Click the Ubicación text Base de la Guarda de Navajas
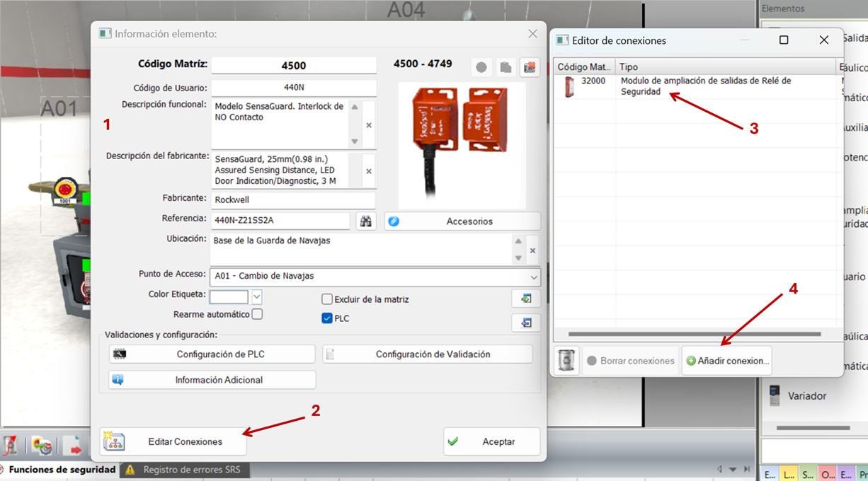 (x=272, y=240)
